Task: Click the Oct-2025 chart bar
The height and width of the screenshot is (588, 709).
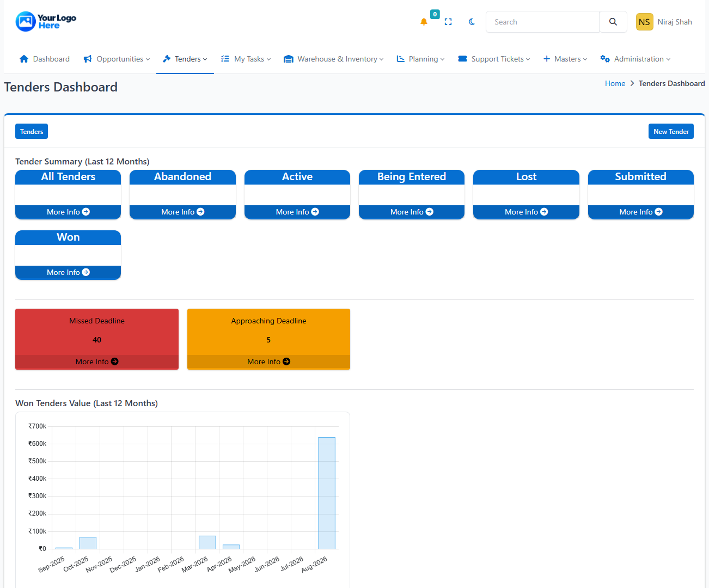Action: (88, 543)
